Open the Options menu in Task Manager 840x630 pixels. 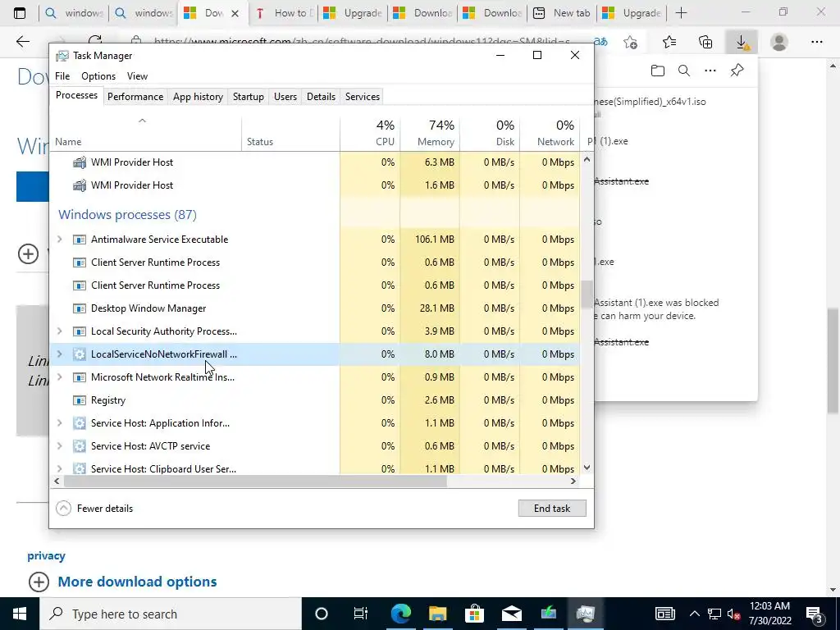[98, 76]
